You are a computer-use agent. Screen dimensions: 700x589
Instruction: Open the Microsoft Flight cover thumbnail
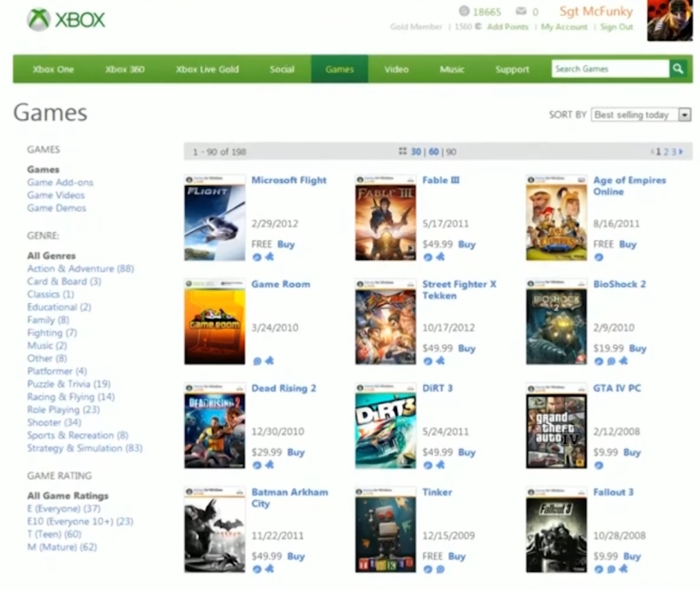215,218
